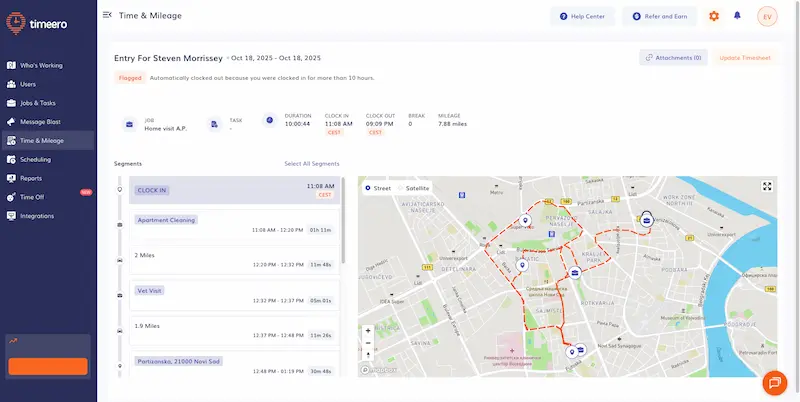
Task: Click the Who's Working sidebar icon
Action: click(11, 65)
